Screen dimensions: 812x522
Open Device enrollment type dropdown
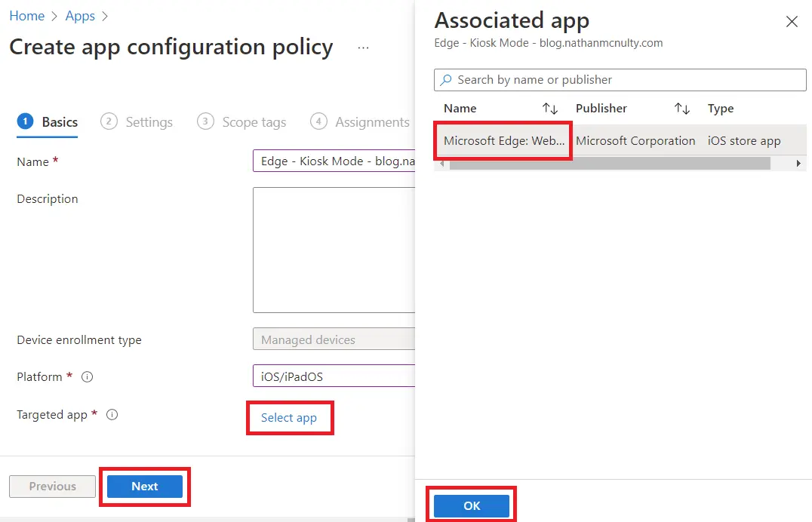point(334,340)
